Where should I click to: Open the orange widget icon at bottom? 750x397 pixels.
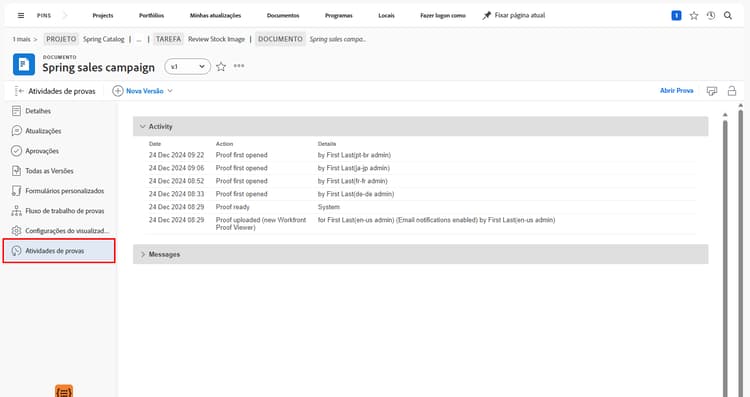point(64,391)
